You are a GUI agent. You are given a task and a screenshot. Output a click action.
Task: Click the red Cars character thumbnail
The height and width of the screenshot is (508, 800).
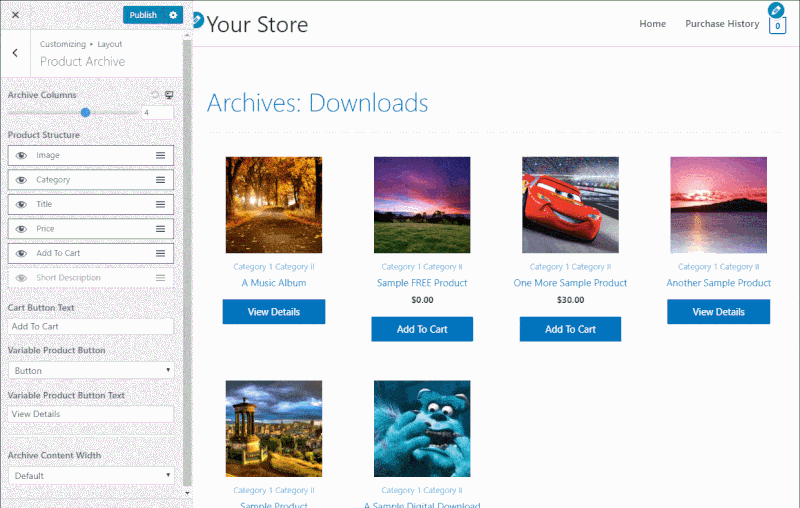click(570, 205)
